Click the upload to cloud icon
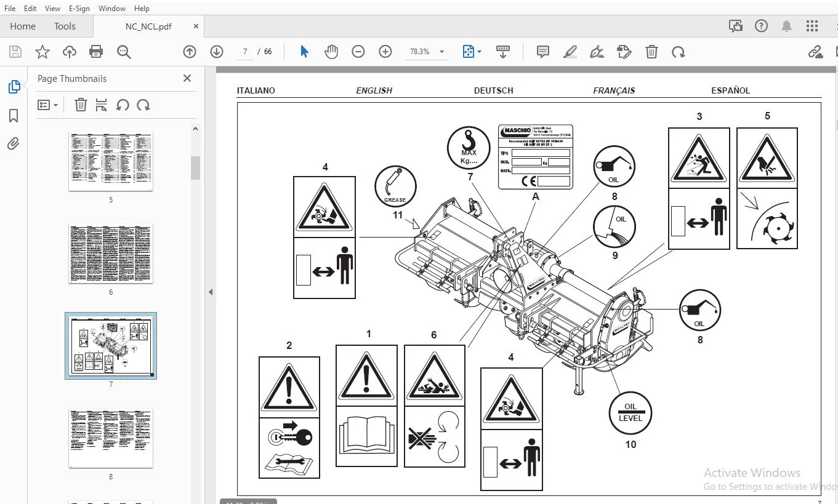The height and width of the screenshot is (504, 838). tap(69, 52)
